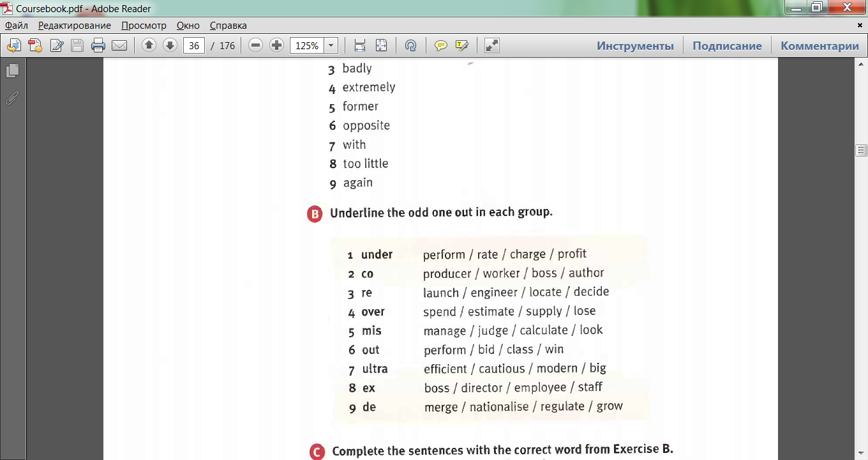Viewport: 868px width, 460px height.
Task: Click the Save floppy disk icon
Action: tap(77, 45)
